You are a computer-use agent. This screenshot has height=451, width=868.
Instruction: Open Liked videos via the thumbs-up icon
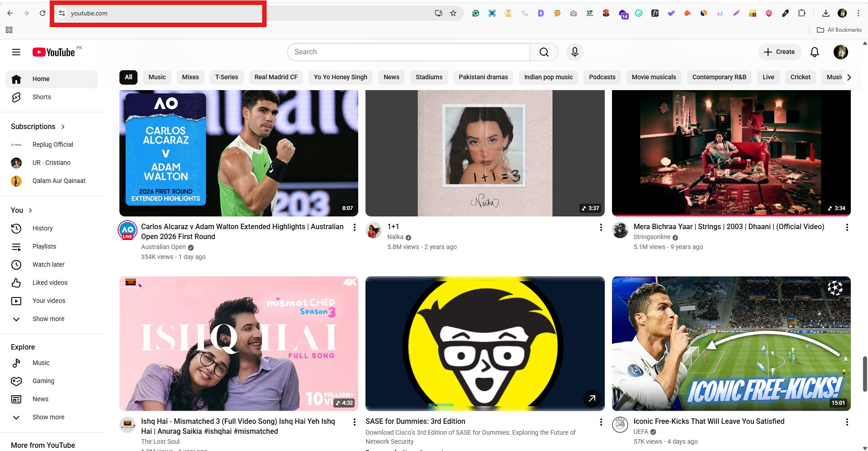point(16,283)
